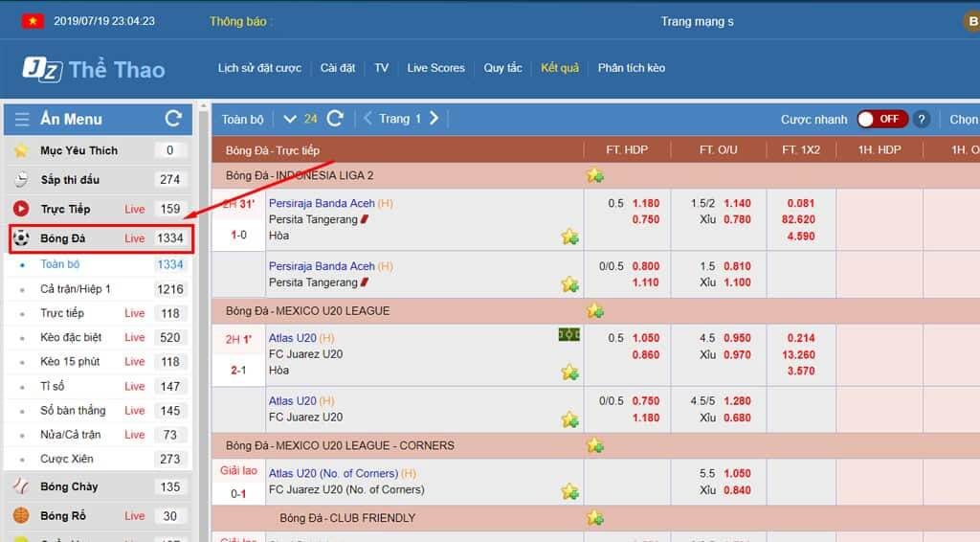Click the hamburger icon beside Ẩn Menu
Viewport: 980px width, 542px height.
pyautogui.click(x=22, y=120)
